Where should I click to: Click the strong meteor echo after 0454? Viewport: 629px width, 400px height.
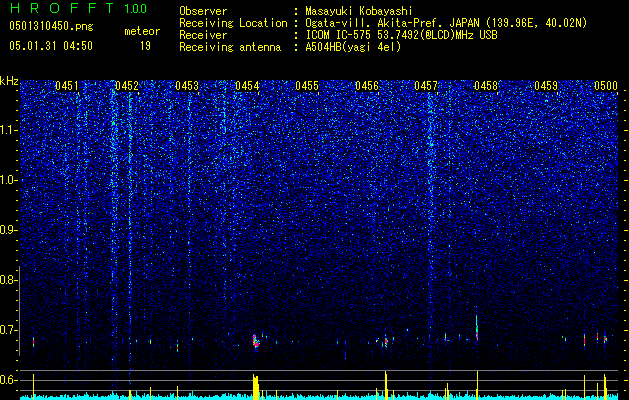(x=256, y=342)
